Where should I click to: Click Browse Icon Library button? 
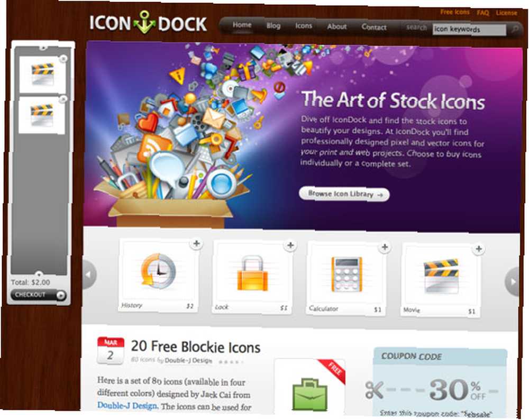[x=344, y=194]
